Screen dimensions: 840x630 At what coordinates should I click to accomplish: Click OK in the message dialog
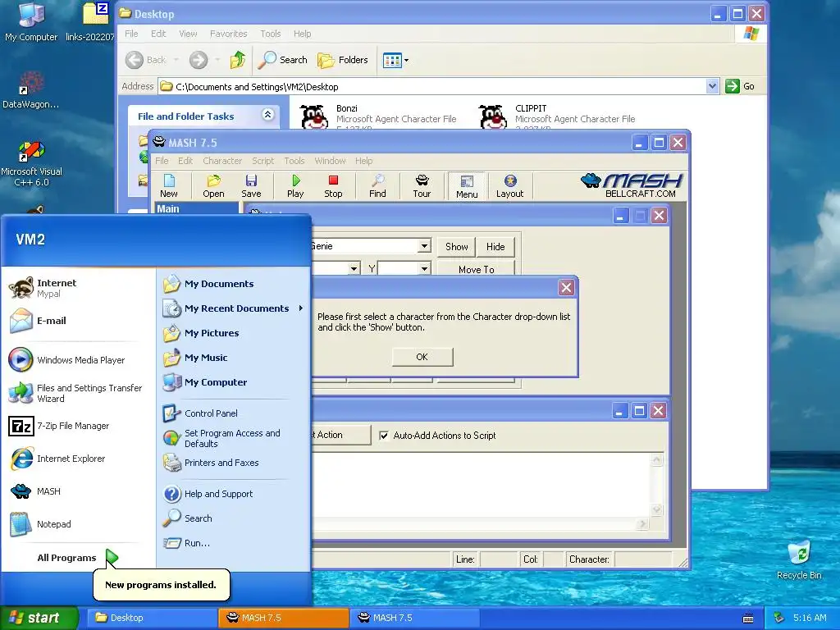[x=422, y=357]
